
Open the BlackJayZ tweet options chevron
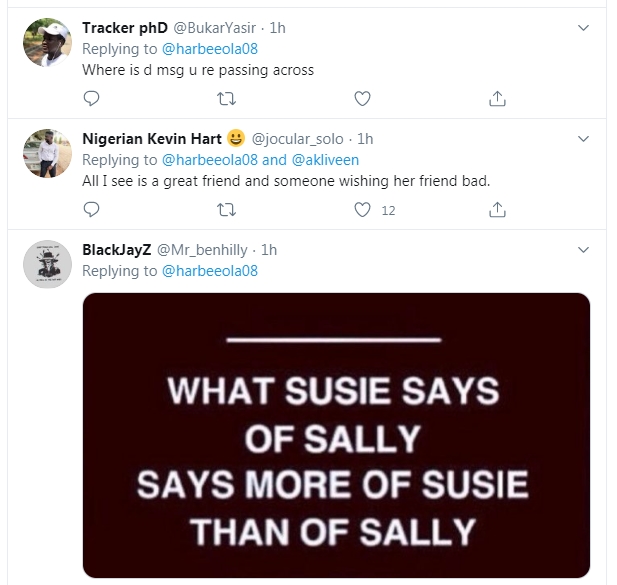[x=585, y=250]
